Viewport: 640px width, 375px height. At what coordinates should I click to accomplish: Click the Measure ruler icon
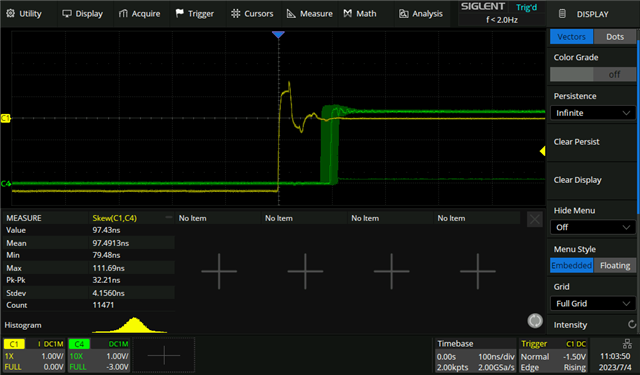pos(291,14)
